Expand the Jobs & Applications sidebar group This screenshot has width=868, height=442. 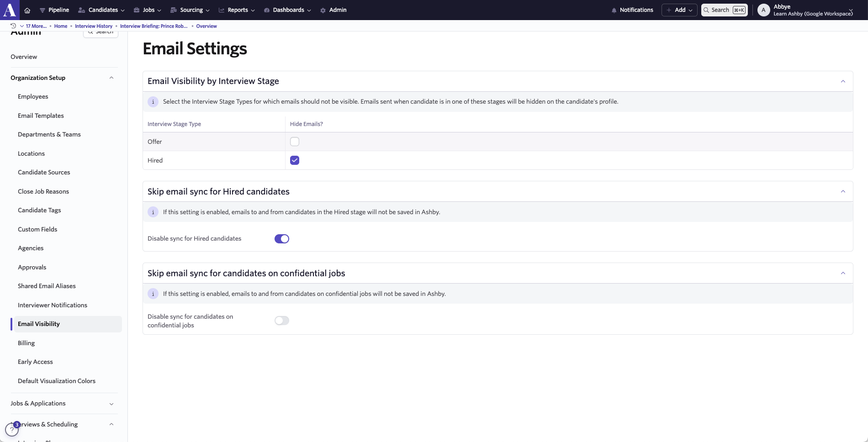tap(111, 404)
